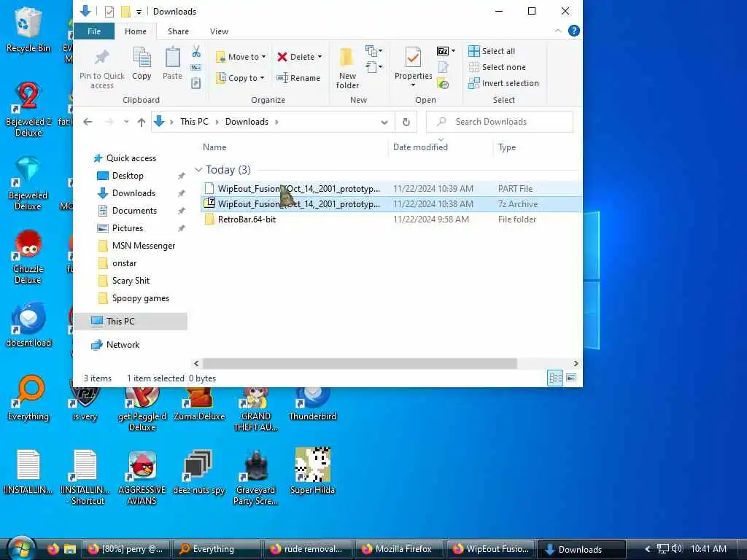The height and width of the screenshot is (560, 747).
Task: Open Customize Quick Access Toolbar arrow
Action: (x=139, y=12)
